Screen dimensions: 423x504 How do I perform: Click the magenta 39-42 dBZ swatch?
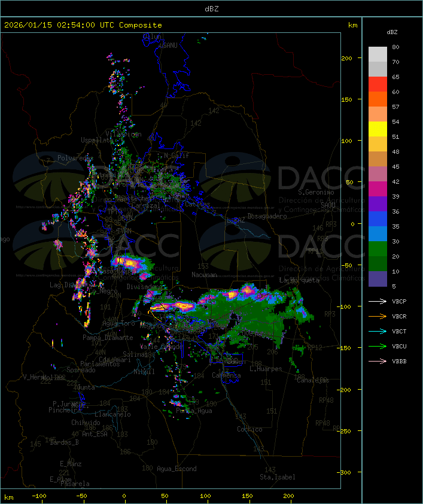[x=378, y=189]
